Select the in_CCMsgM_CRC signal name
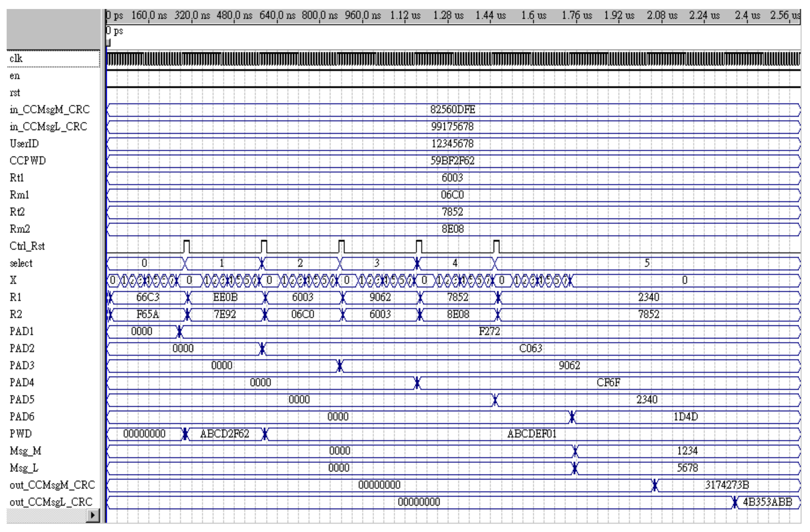Image resolution: width=810 pixels, height=532 pixels. (x=49, y=109)
